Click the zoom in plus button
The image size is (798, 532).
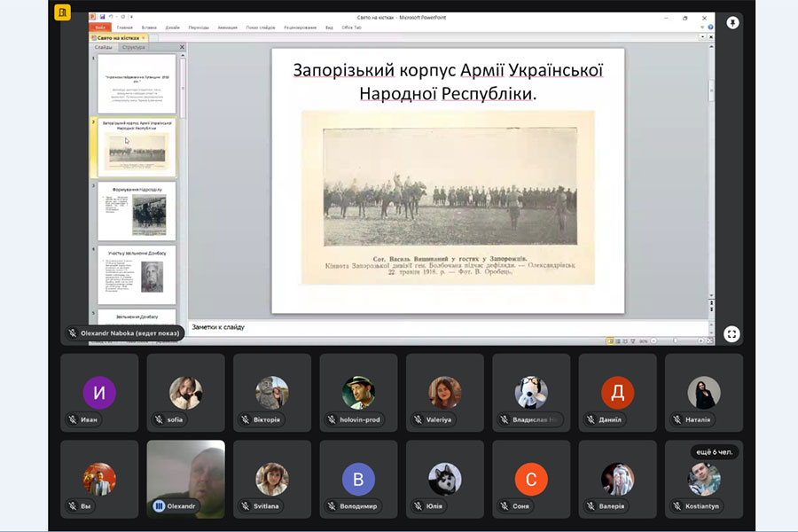coord(700,340)
